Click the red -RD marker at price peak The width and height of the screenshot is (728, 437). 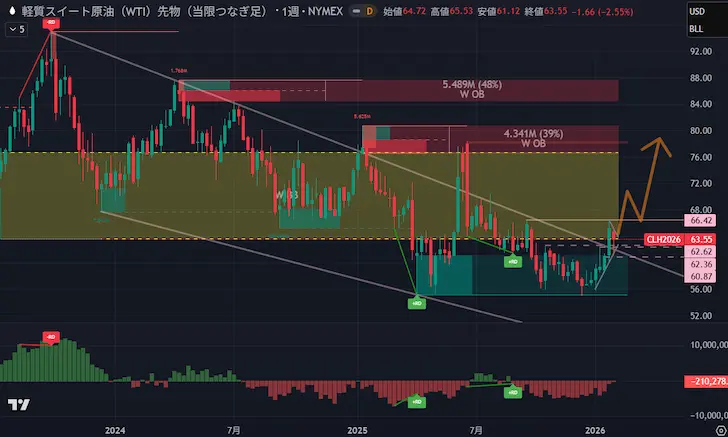49,23
